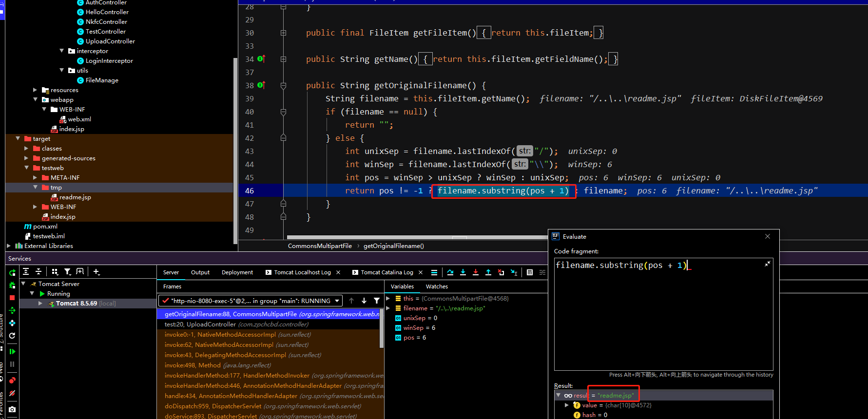Click the green debug bug icon

tap(12, 285)
